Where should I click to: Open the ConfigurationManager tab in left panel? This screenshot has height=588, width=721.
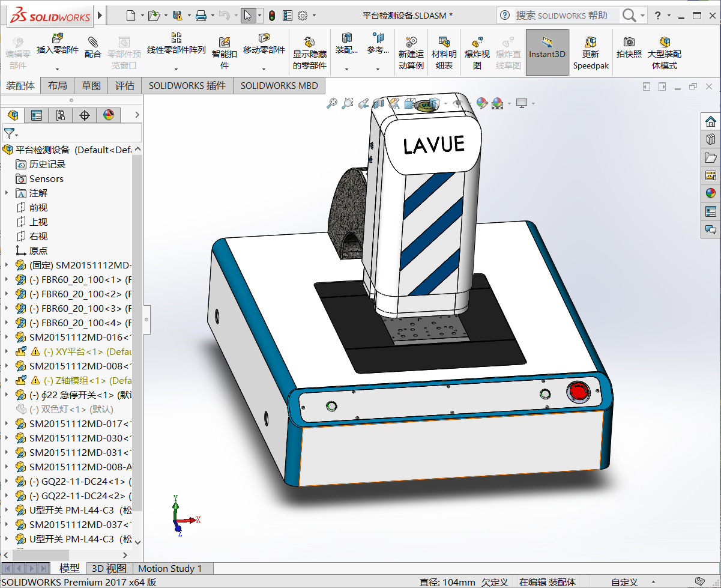tap(61, 115)
